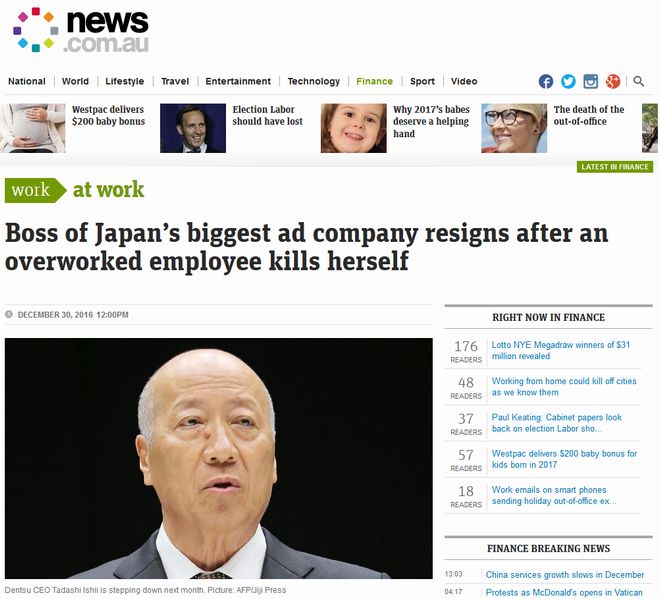Open the Facebook icon in header
The height and width of the screenshot is (599, 660).
tap(546, 81)
